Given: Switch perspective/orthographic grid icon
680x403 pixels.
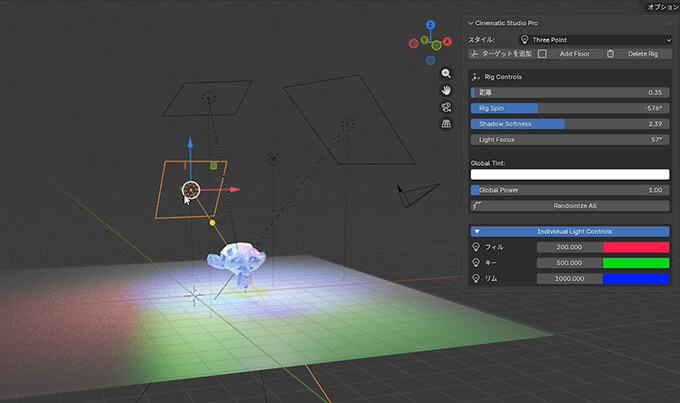Looking at the screenshot, I should pos(447,124).
